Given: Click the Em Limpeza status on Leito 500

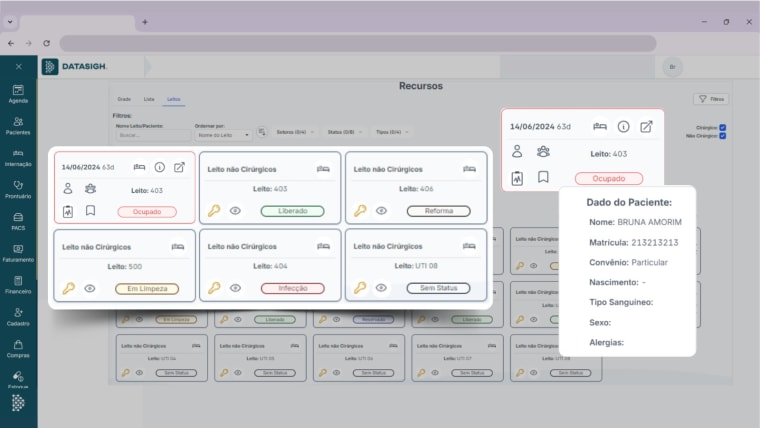Looking at the screenshot, I should coord(147,288).
